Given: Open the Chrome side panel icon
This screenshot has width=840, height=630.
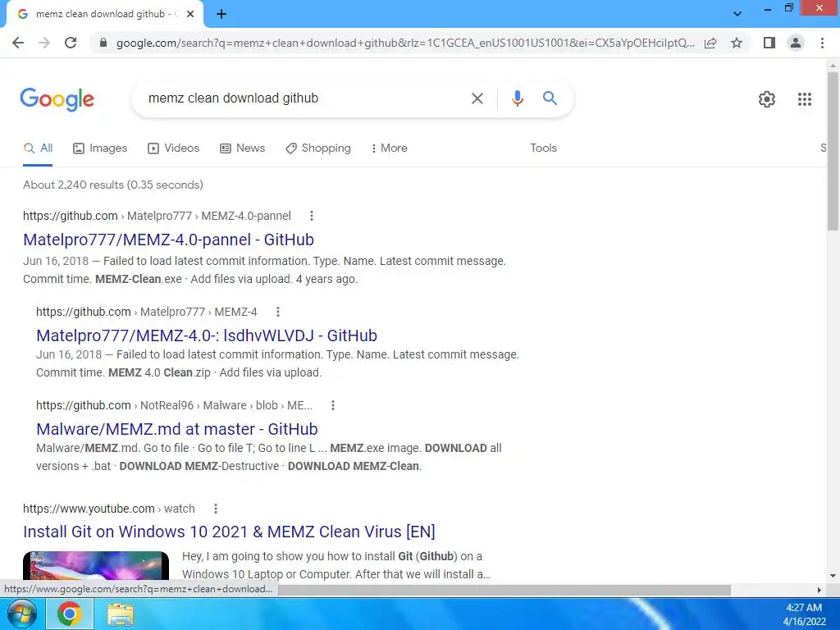Looking at the screenshot, I should (769, 43).
